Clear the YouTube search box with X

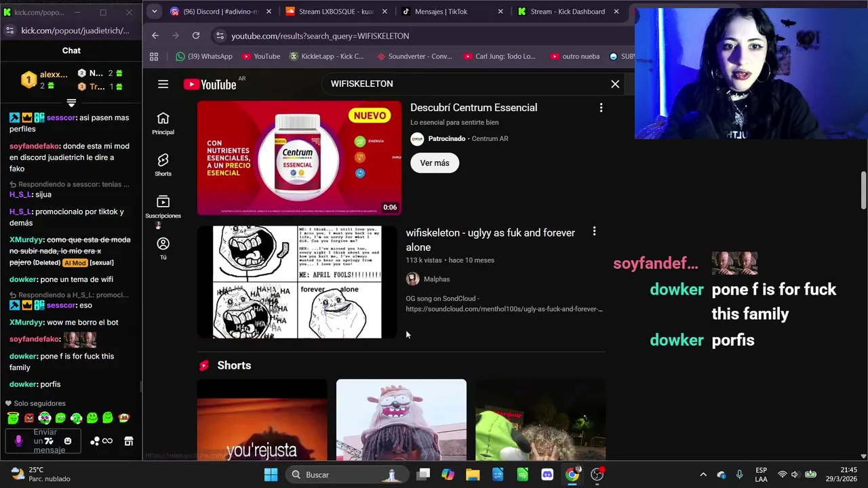pyautogui.click(x=615, y=84)
